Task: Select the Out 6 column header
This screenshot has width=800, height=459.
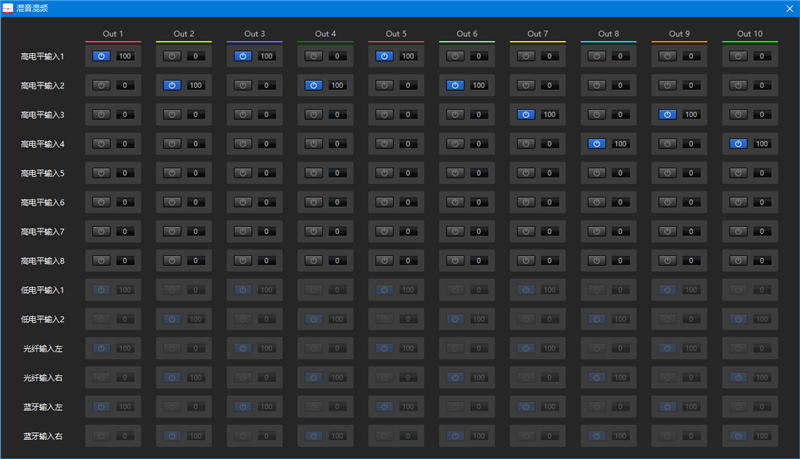Action: click(466, 34)
